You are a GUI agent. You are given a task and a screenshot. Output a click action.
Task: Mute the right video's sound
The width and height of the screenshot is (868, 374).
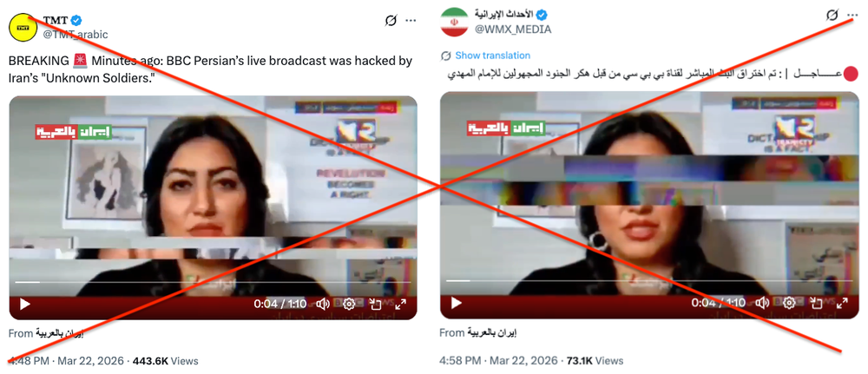click(762, 303)
